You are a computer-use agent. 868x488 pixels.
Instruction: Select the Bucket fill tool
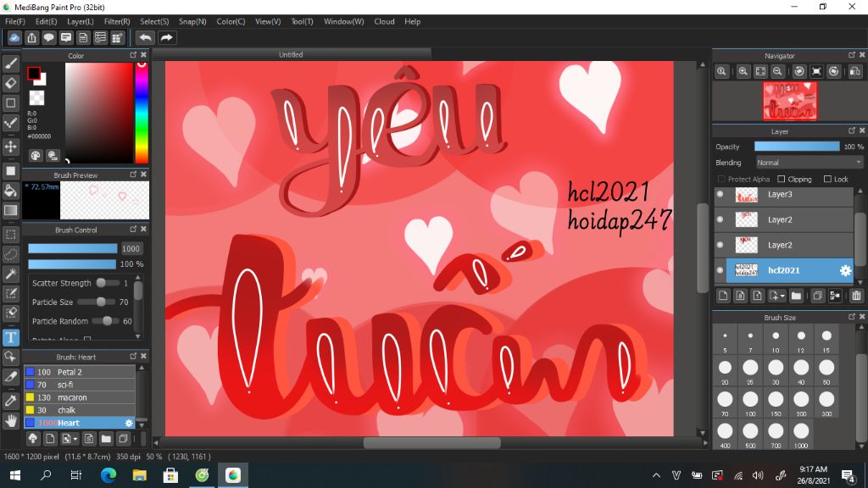[10, 191]
